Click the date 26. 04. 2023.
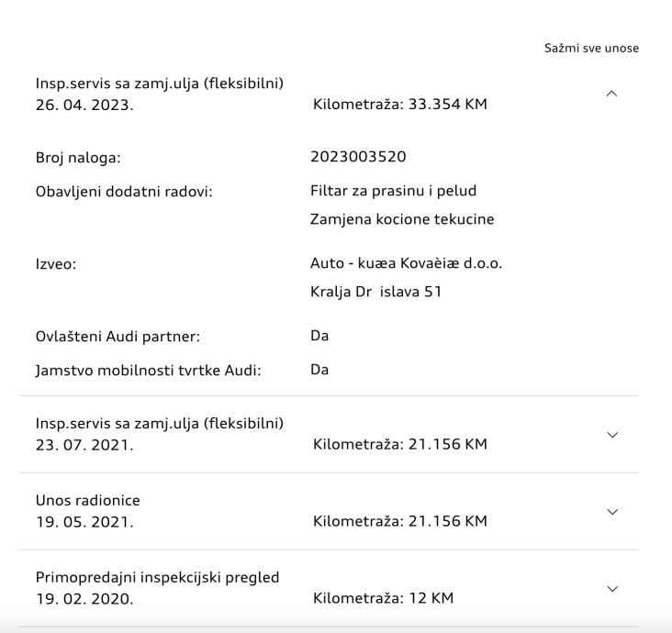The width and height of the screenshot is (672, 633). click(x=84, y=104)
